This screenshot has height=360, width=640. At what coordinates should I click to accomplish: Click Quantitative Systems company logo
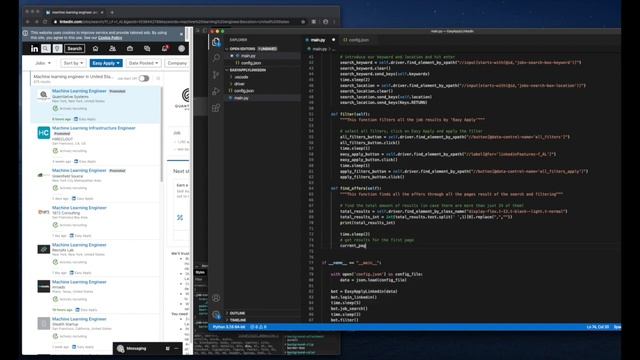(x=43, y=96)
